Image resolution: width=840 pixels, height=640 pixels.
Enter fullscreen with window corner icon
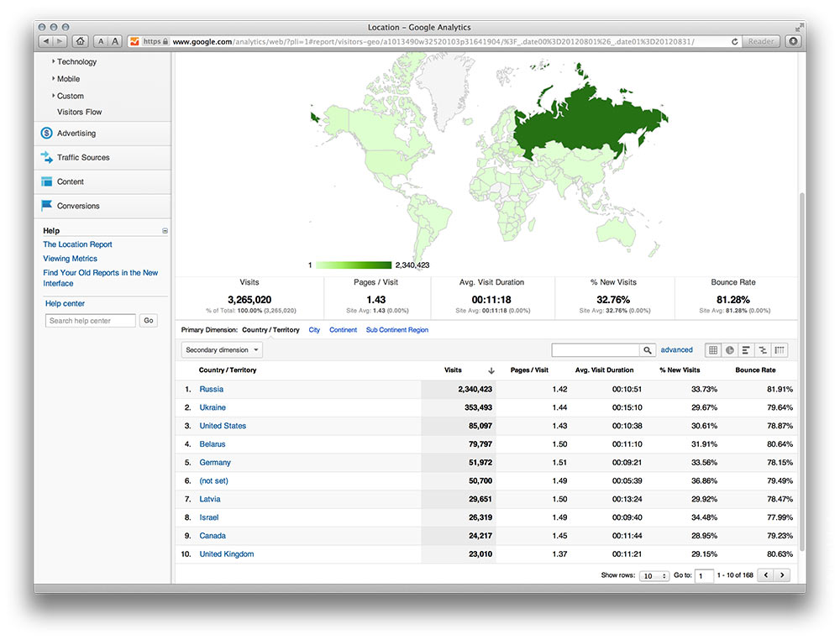[800, 27]
